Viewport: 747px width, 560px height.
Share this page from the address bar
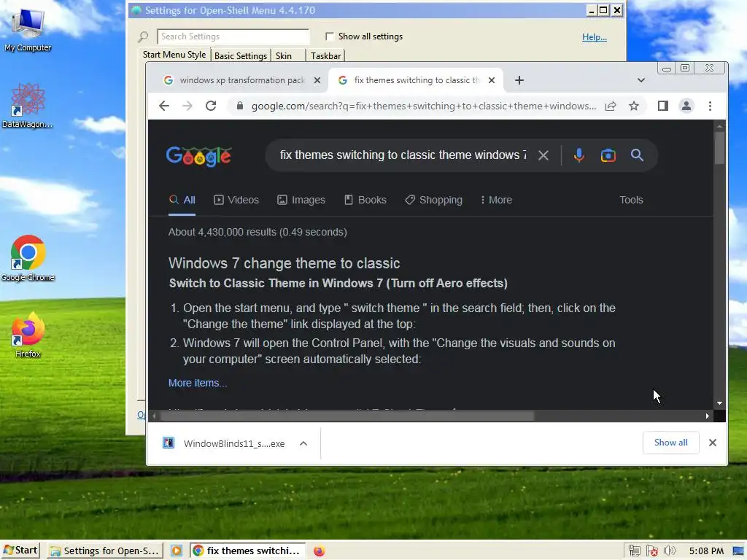(x=611, y=106)
